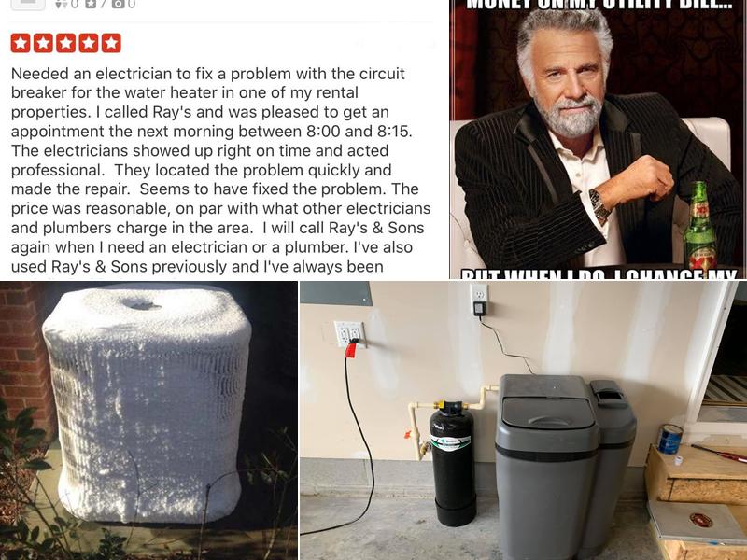
Task: Click the reviews count star icon
Action: coord(91,5)
